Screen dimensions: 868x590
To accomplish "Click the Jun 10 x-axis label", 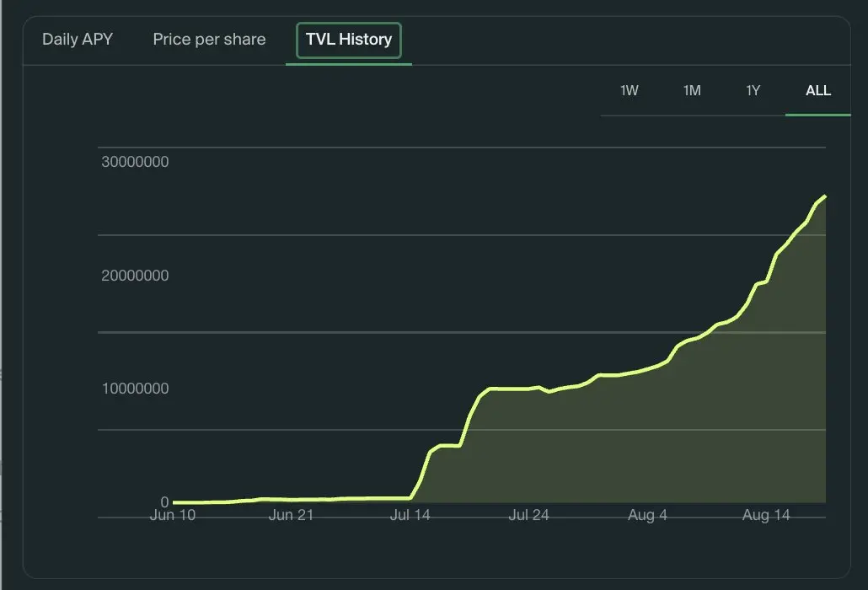I will 173,515.
